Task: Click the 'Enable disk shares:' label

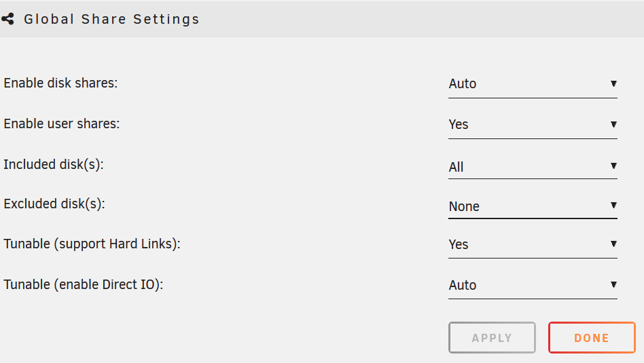Action: (60, 83)
